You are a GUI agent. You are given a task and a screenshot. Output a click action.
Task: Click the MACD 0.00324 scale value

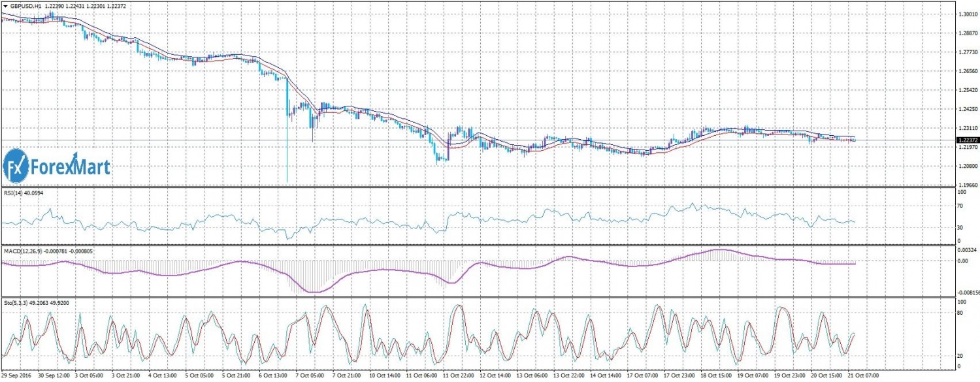966,250
